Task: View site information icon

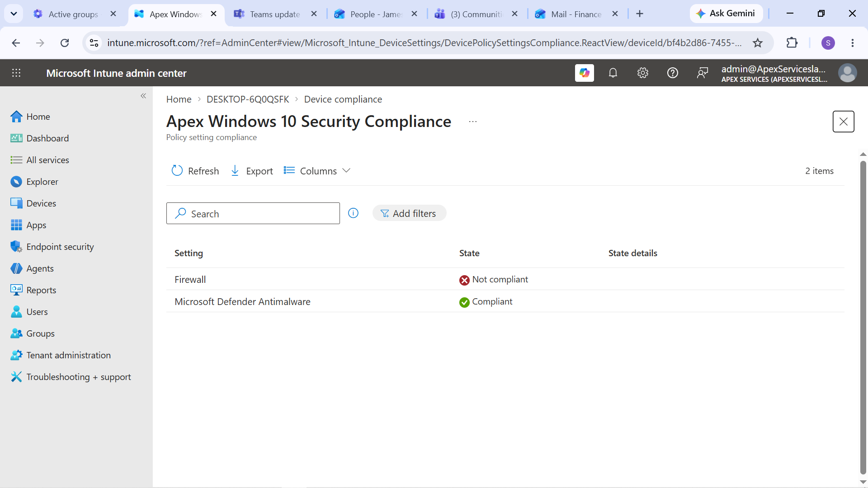Action: (x=94, y=43)
